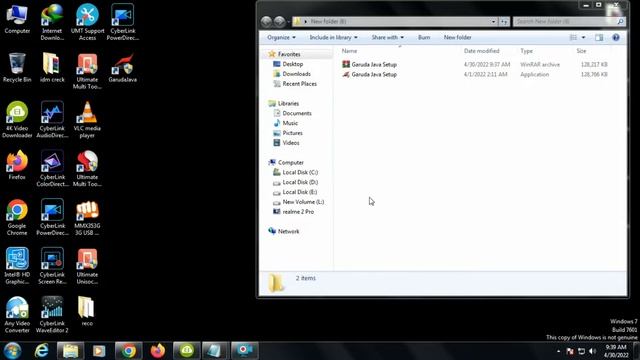Open 4K Video Downloader taskbar icon
640x360 pixels.
[x=187, y=351]
